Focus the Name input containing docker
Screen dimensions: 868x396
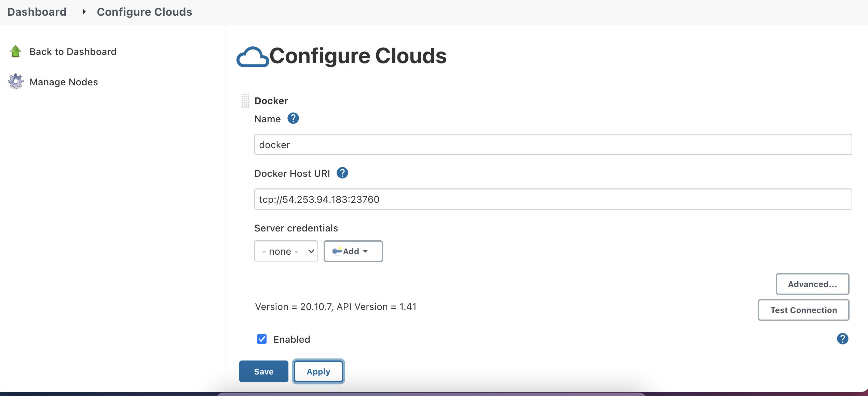[x=553, y=144]
